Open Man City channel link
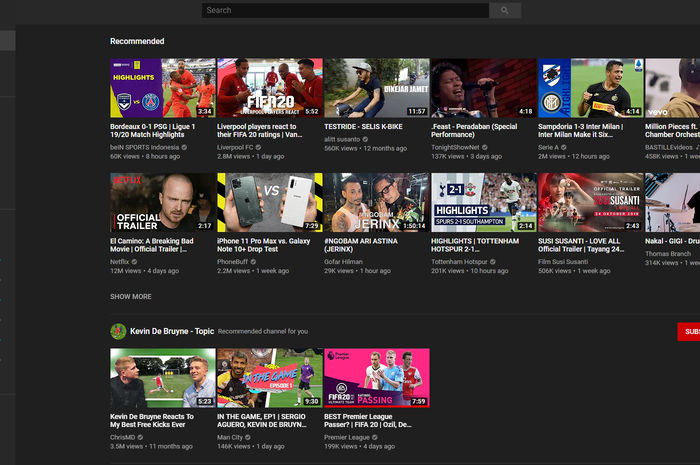Image resolution: width=700 pixels, height=465 pixels. [230, 437]
